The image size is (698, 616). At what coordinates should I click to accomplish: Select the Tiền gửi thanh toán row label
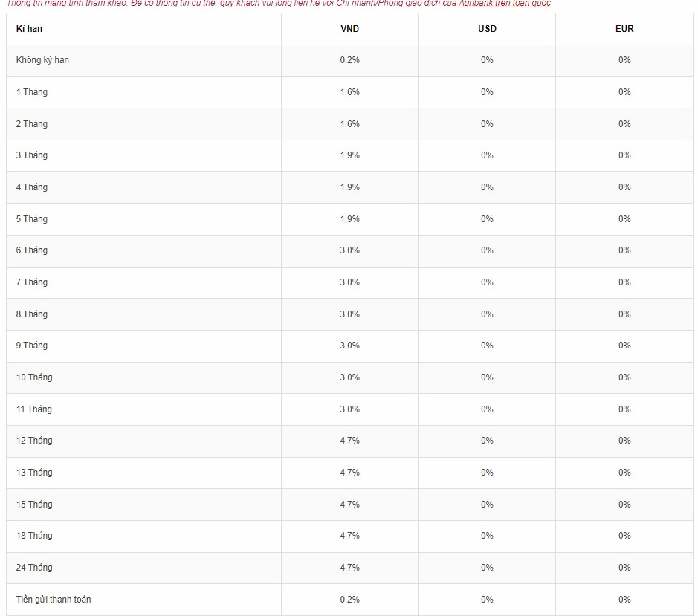tap(54, 600)
